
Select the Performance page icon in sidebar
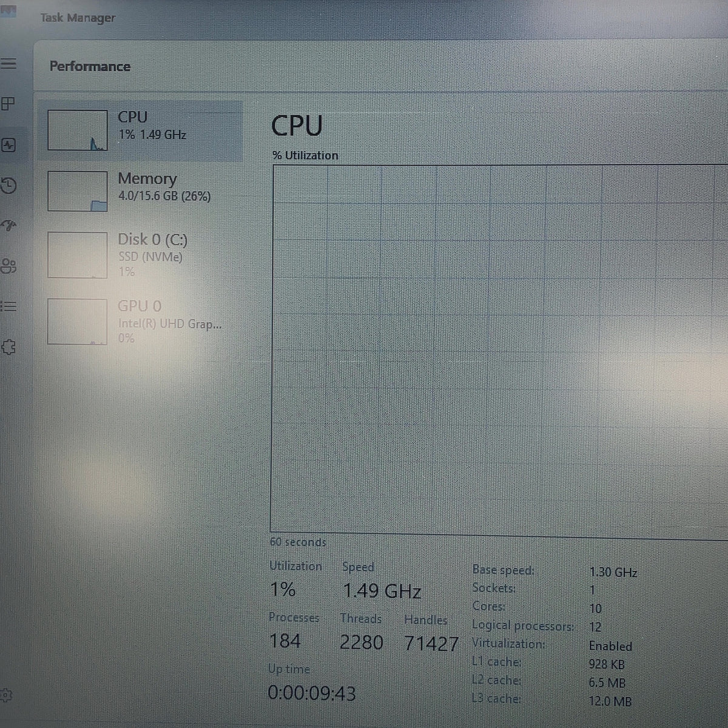pyautogui.click(x=8, y=145)
